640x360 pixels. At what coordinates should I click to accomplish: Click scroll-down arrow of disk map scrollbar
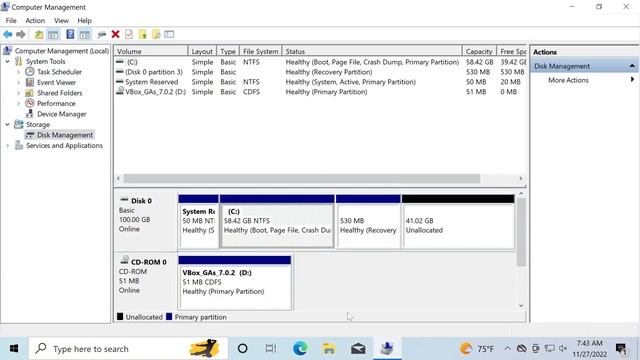(521, 306)
